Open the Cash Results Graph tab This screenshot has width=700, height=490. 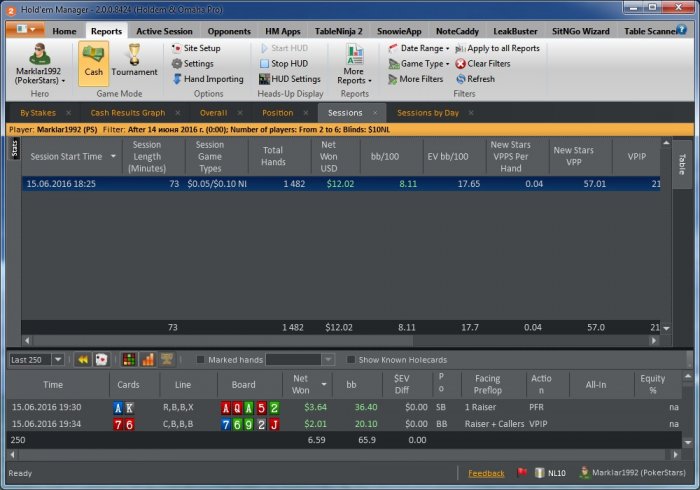127,113
